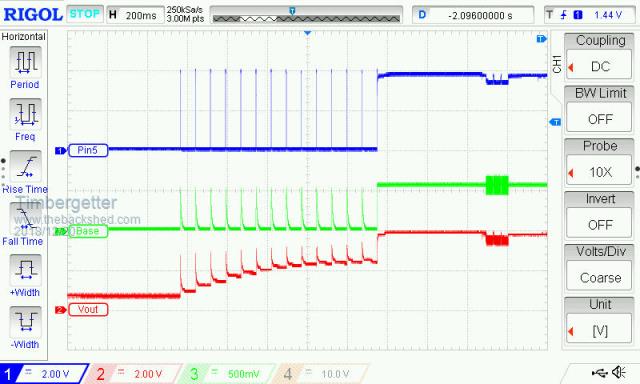Select the Rise Time measurement icon
640x384 pixels.
pyautogui.click(x=25, y=166)
